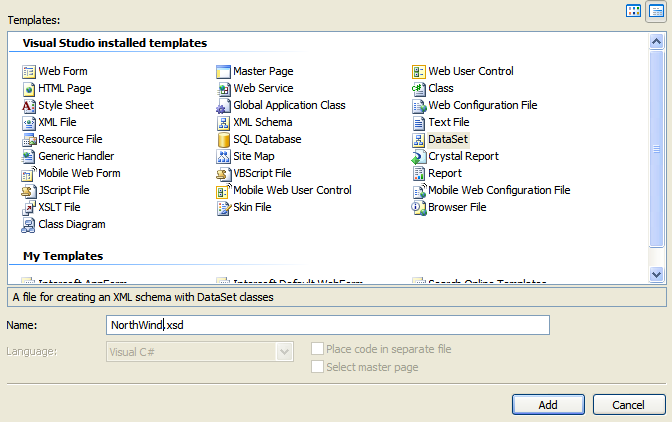
Task: Select the Web Form template icon
Action: 29,72
